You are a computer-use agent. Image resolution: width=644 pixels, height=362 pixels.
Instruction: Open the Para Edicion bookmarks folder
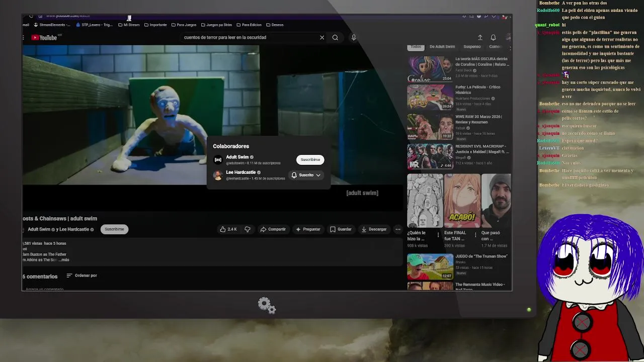coord(249,25)
